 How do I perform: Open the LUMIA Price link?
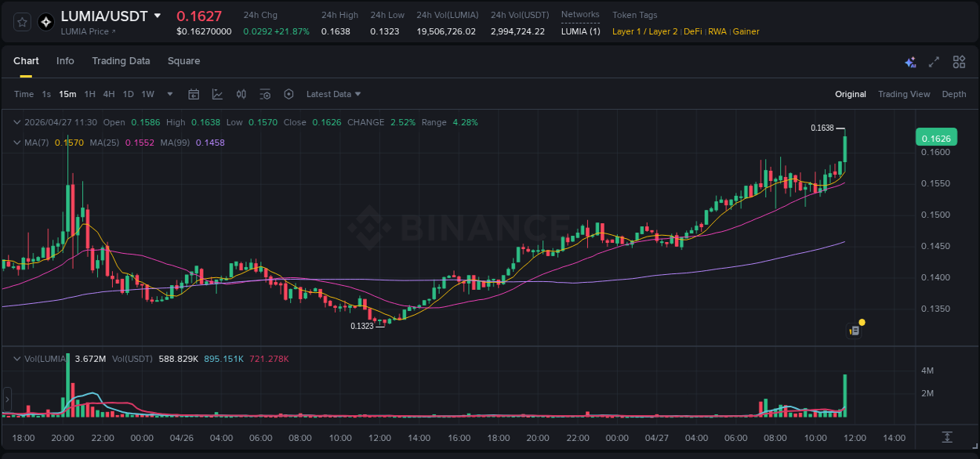click(88, 31)
